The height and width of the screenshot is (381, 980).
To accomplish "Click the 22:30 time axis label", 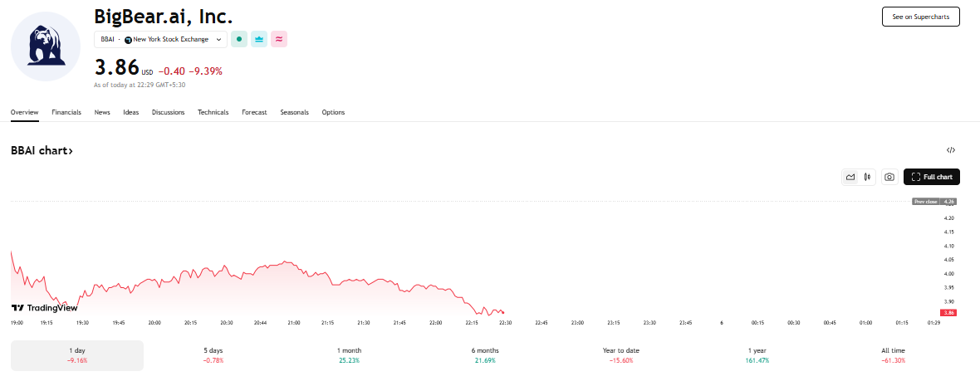I will tap(505, 323).
